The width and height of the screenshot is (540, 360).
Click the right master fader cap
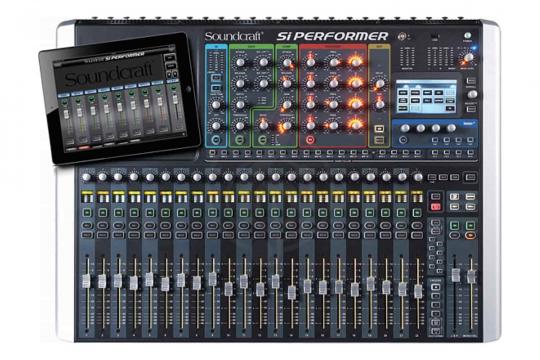point(471,277)
